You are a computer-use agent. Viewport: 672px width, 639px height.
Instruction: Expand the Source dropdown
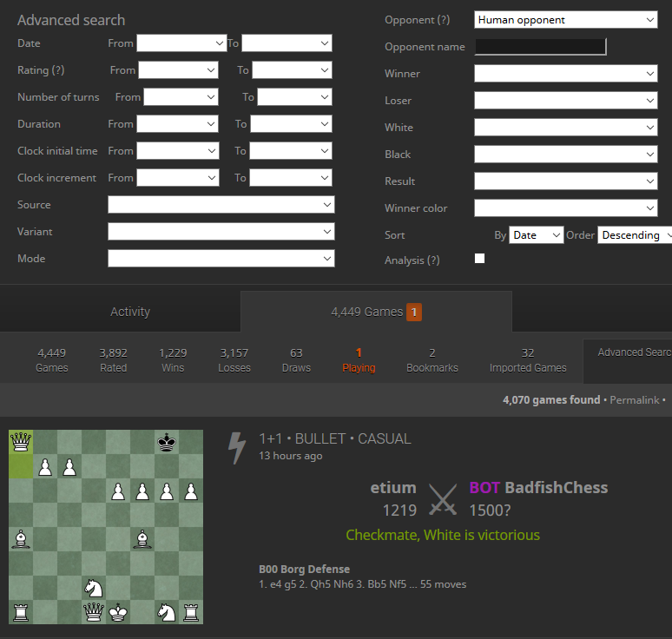coord(221,205)
